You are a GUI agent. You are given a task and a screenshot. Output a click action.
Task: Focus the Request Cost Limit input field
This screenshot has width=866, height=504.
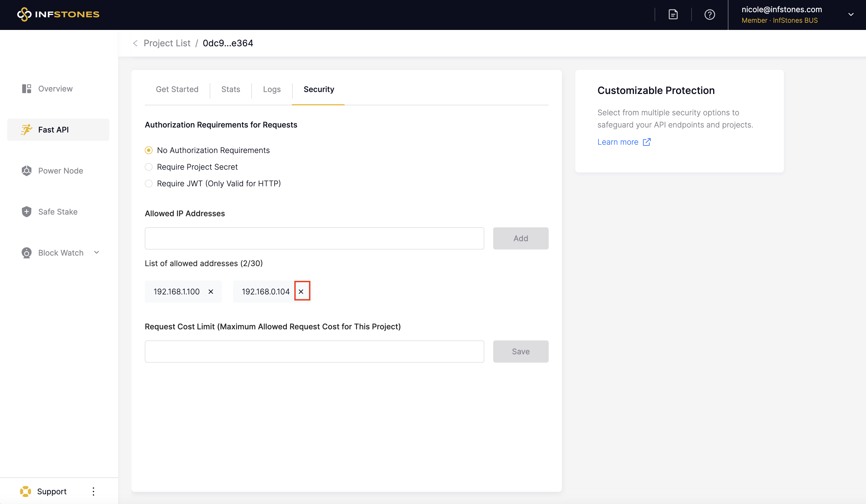coord(314,352)
